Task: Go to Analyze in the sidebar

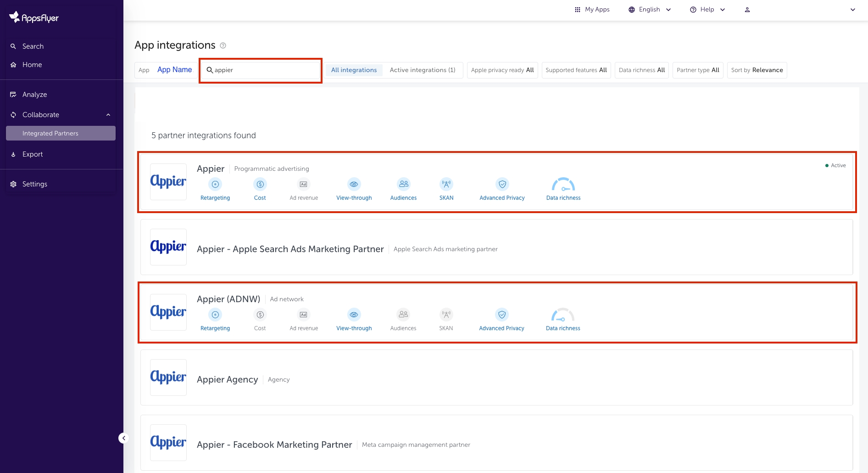Action: [35, 95]
